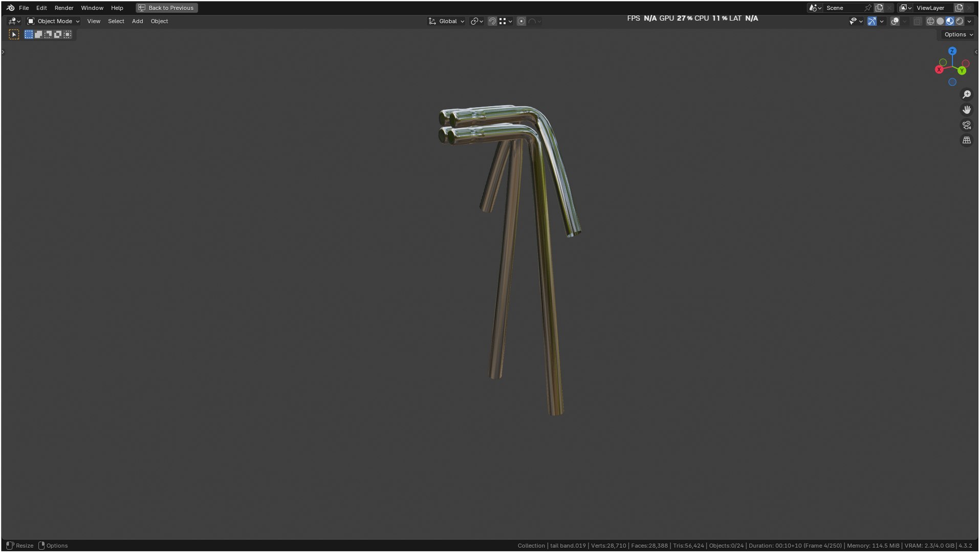
Task: Open the viewport Add menu
Action: point(137,21)
